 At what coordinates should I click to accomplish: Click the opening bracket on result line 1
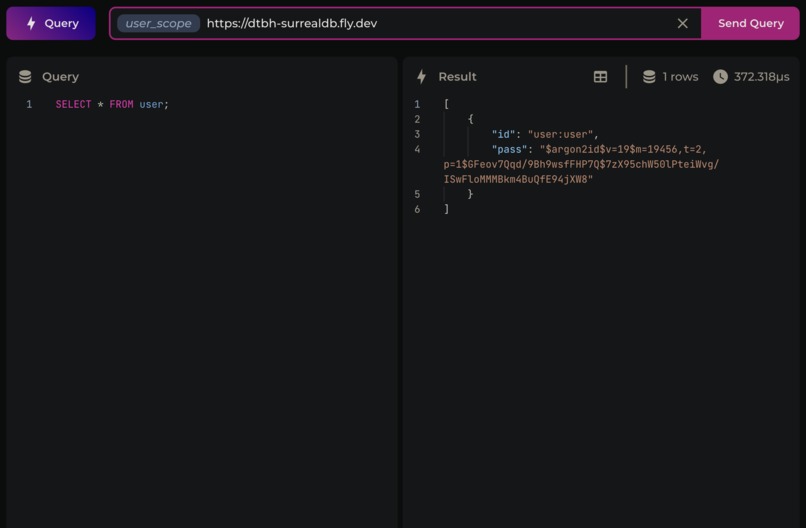point(446,104)
